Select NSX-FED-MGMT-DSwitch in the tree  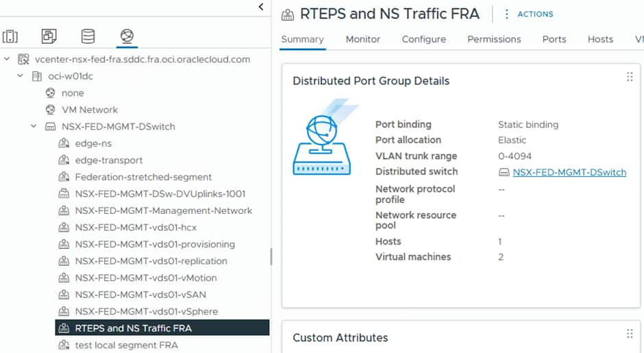point(119,127)
